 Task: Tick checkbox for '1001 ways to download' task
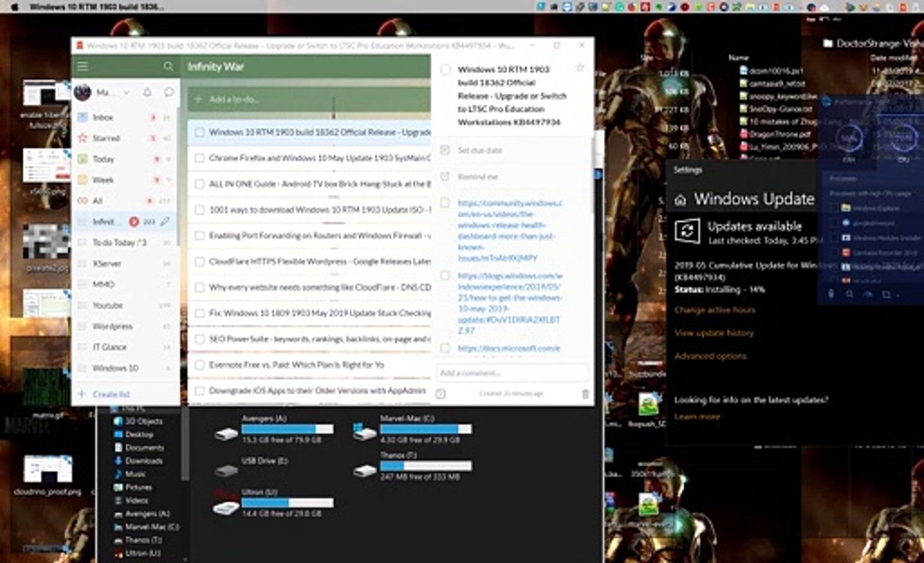[200, 210]
